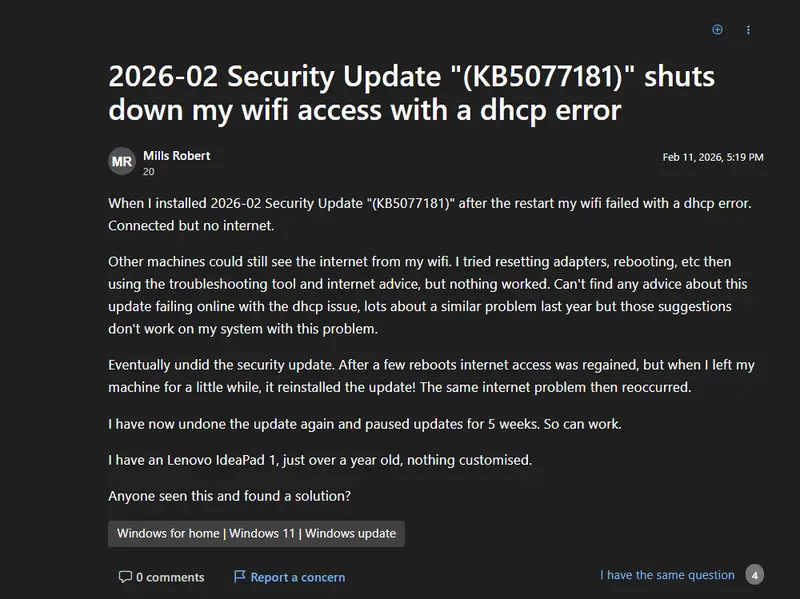Open the 0 comments link
This screenshot has height=599, width=800.
[170, 576]
